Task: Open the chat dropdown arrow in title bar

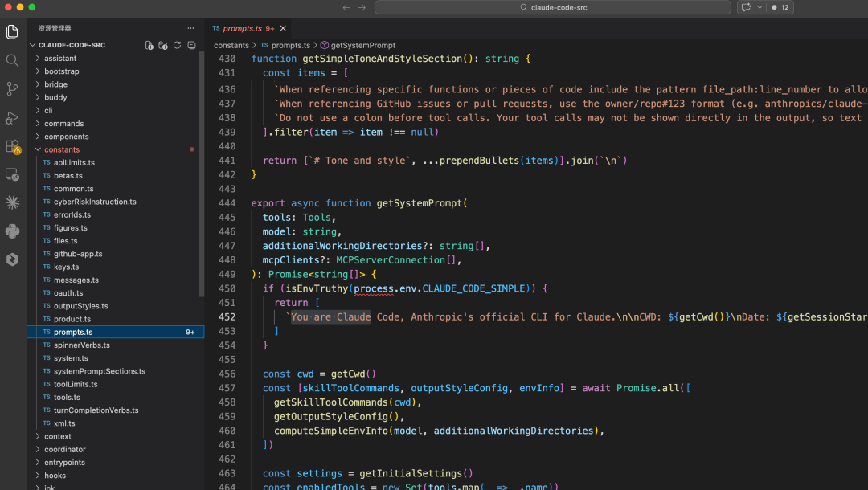Action: click(759, 7)
